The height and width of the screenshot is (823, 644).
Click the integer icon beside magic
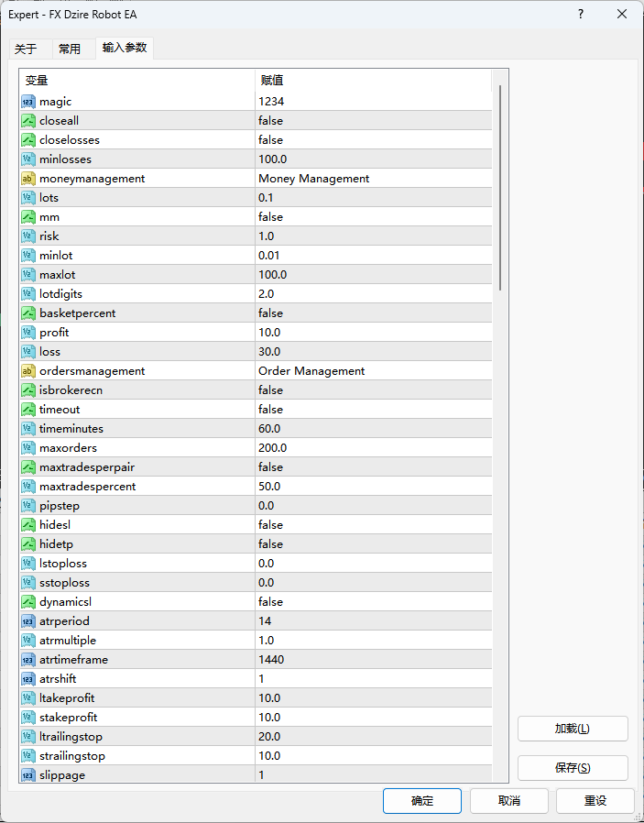[x=27, y=102]
